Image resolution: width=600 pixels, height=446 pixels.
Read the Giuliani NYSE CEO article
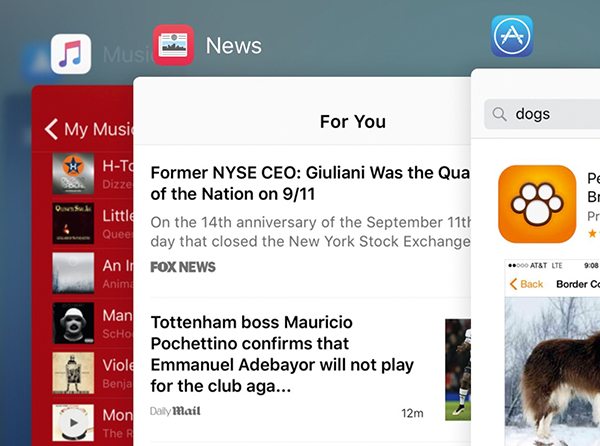point(310,183)
